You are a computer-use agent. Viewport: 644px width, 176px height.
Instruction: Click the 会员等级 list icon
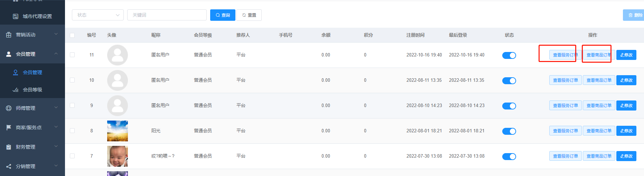coord(16,90)
